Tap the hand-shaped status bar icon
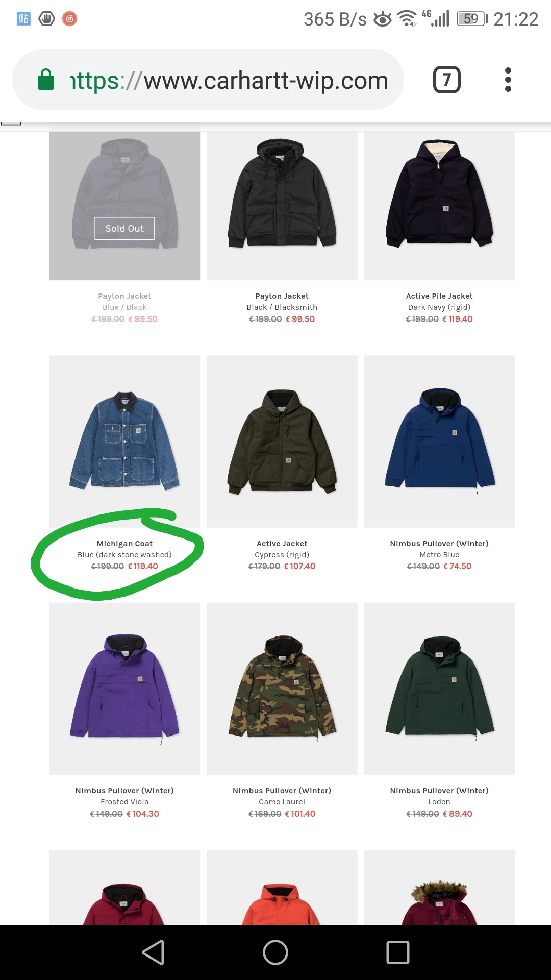This screenshot has height=980, width=551. click(46, 19)
